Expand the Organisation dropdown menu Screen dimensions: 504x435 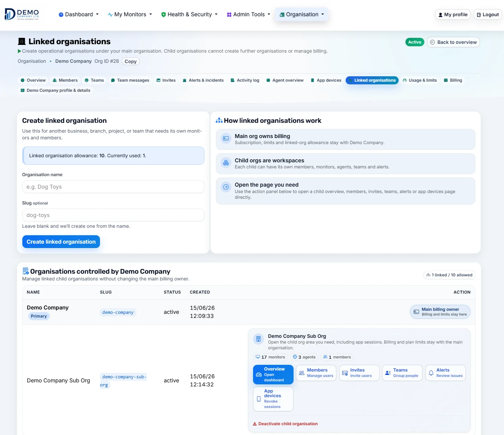pos(302,14)
